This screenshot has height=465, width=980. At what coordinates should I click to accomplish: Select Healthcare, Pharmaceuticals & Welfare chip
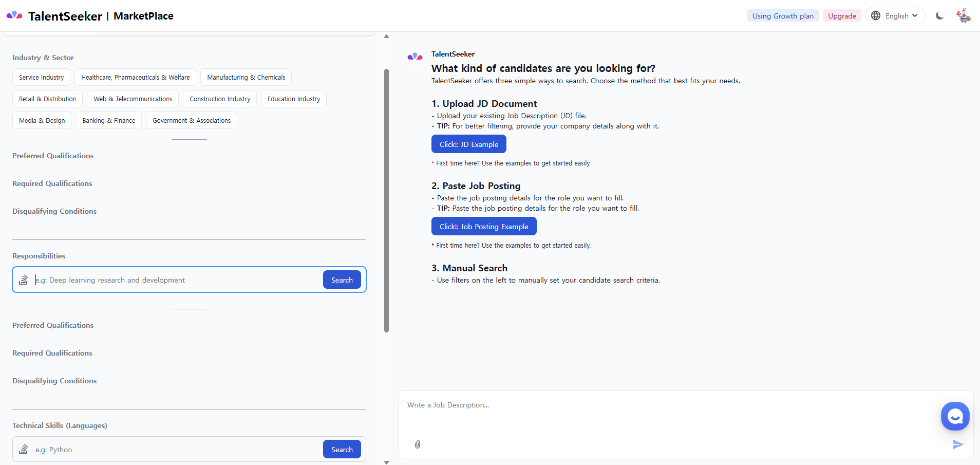[x=136, y=78]
